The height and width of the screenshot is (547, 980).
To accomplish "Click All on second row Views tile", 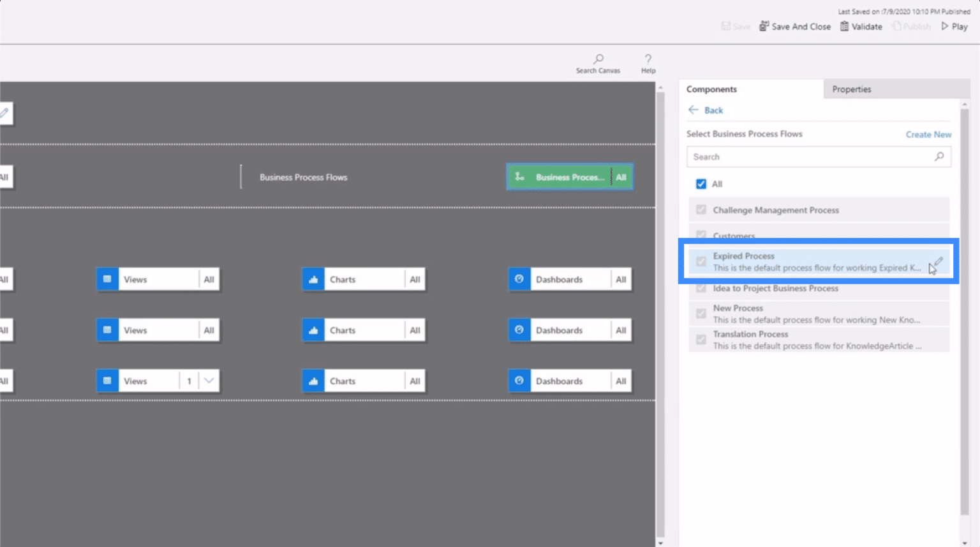I will (x=209, y=330).
